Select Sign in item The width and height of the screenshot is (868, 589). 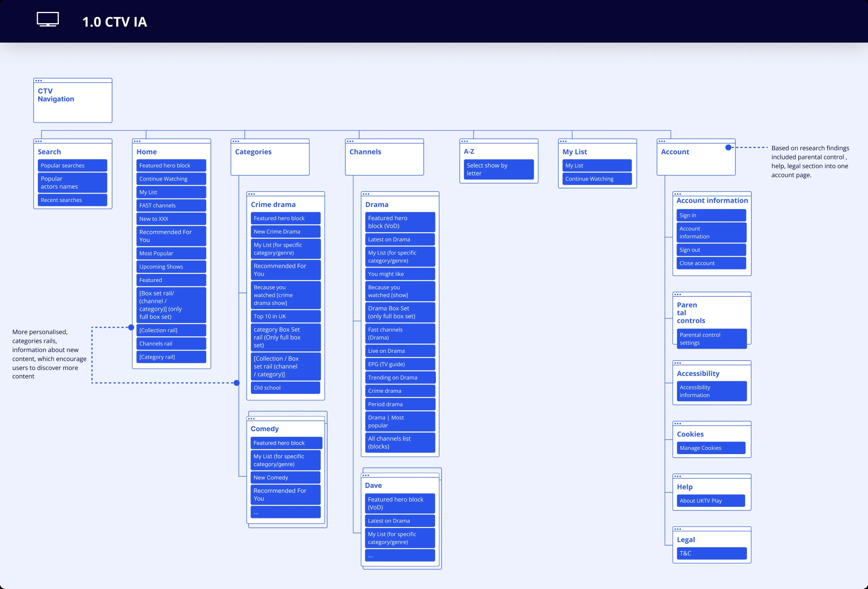point(711,215)
